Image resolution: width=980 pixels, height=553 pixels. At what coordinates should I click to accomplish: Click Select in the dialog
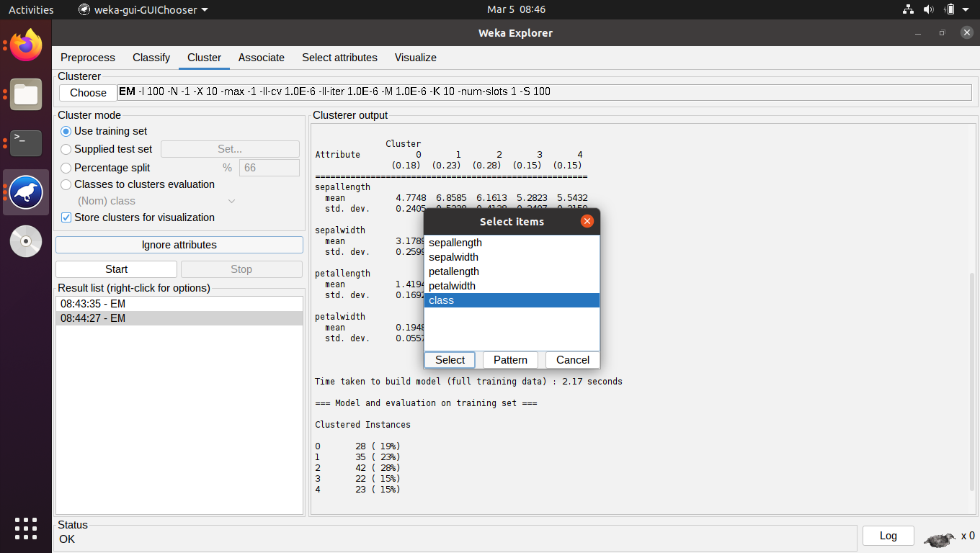450,360
